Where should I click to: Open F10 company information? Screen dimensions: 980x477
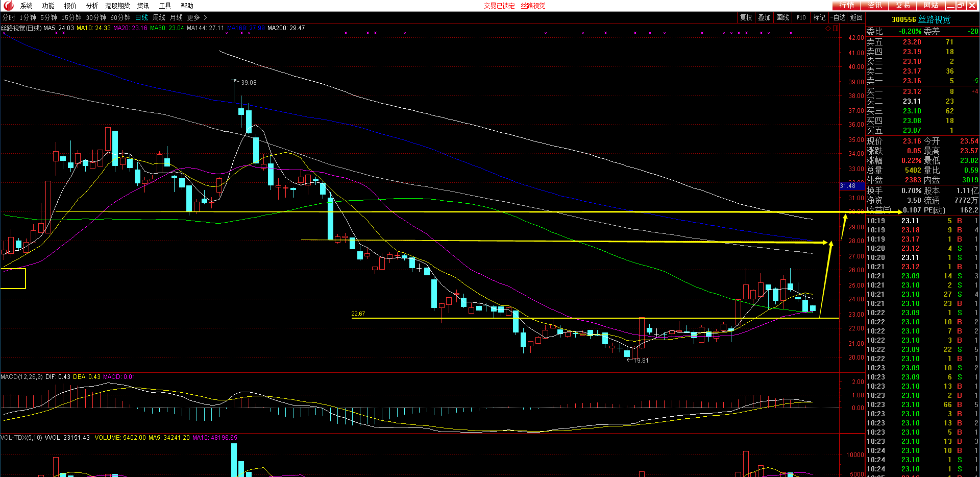801,18
